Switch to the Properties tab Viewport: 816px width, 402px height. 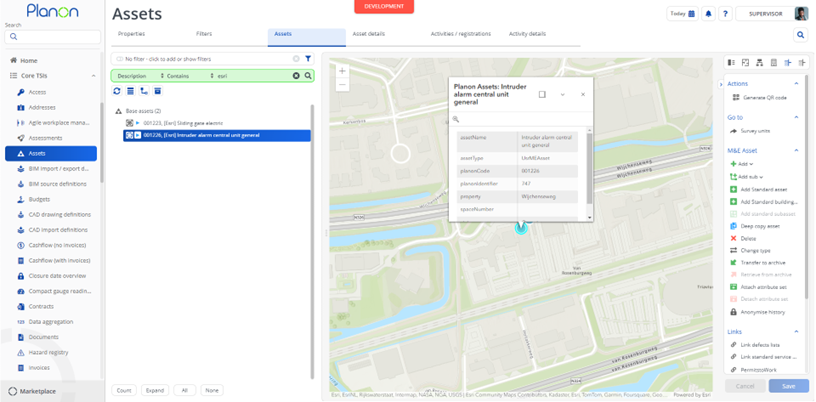131,34
